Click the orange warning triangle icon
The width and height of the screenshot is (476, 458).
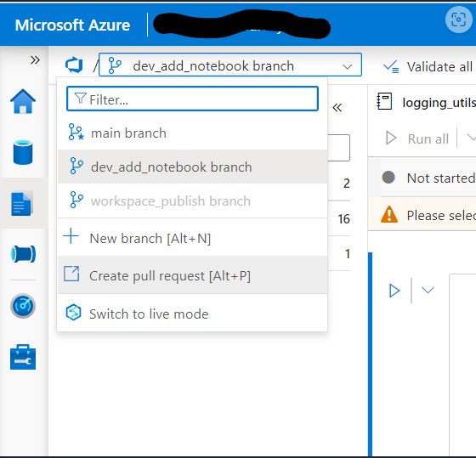389,214
